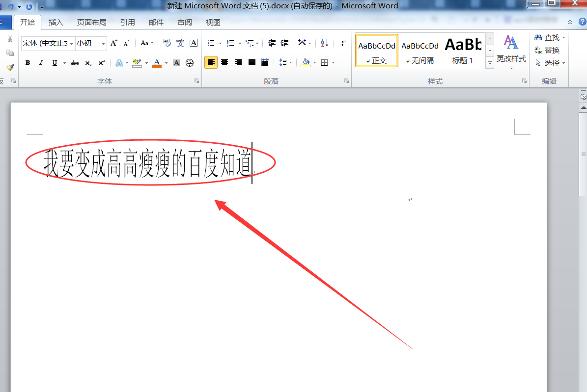Align text right
587x392 pixels.
tap(238, 62)
